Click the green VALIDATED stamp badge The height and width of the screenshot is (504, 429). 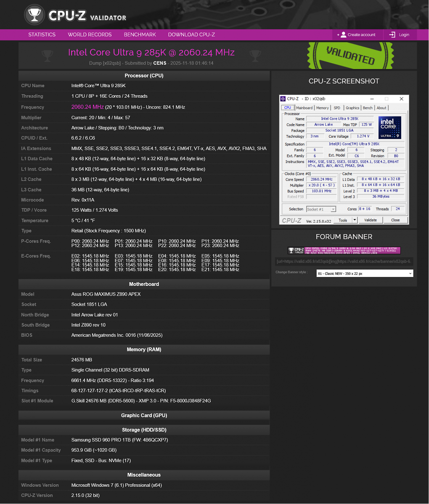(351, 55)
